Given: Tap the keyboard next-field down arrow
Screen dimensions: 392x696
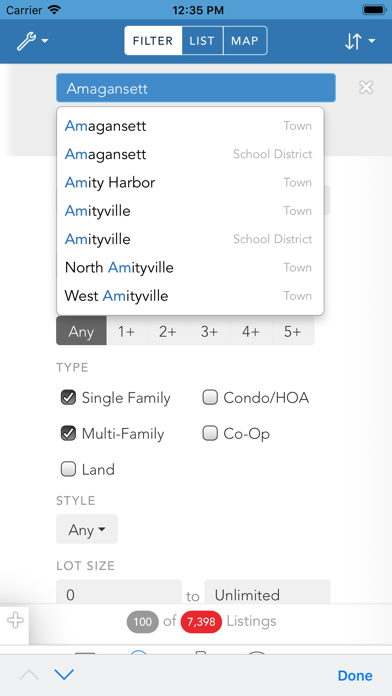Looking at the screenshot, I should 64,675.
